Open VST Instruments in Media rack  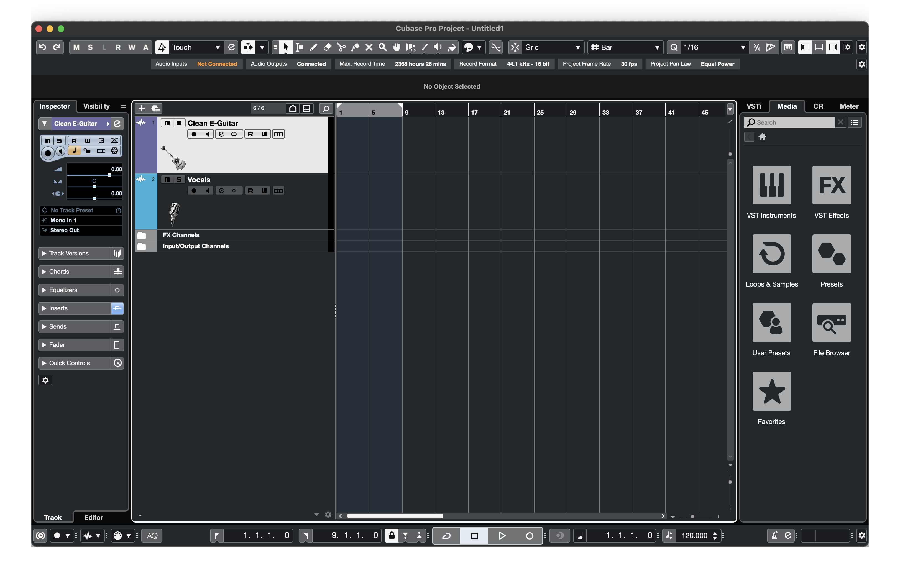point(771,185)
